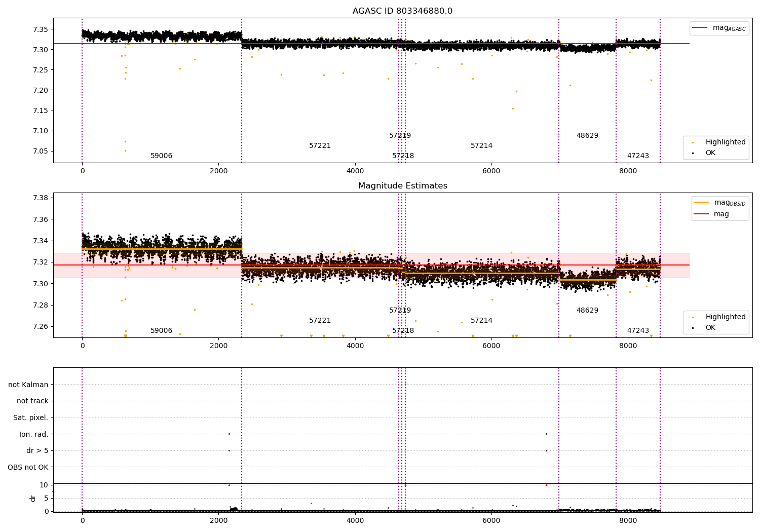Click obsid label 57219 in the Magnitude Estimates plot
Screen dimensions: 760x532
(x=400, y=311)
